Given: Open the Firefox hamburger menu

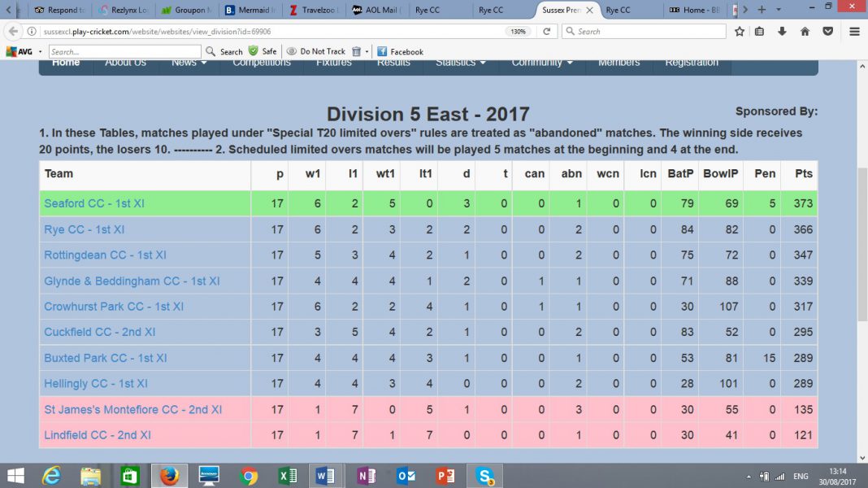Looking at the screenshot, I should 854,32.
